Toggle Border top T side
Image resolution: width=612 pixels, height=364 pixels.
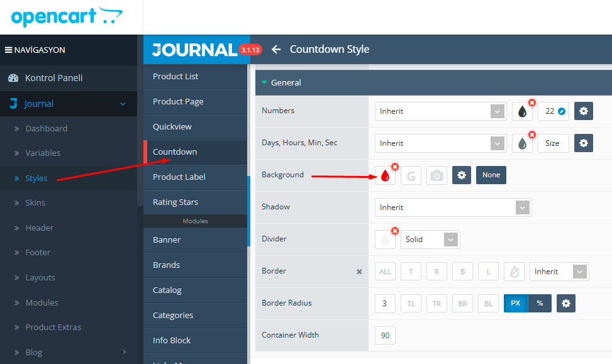pyautogui.click(x=411, y=272)
